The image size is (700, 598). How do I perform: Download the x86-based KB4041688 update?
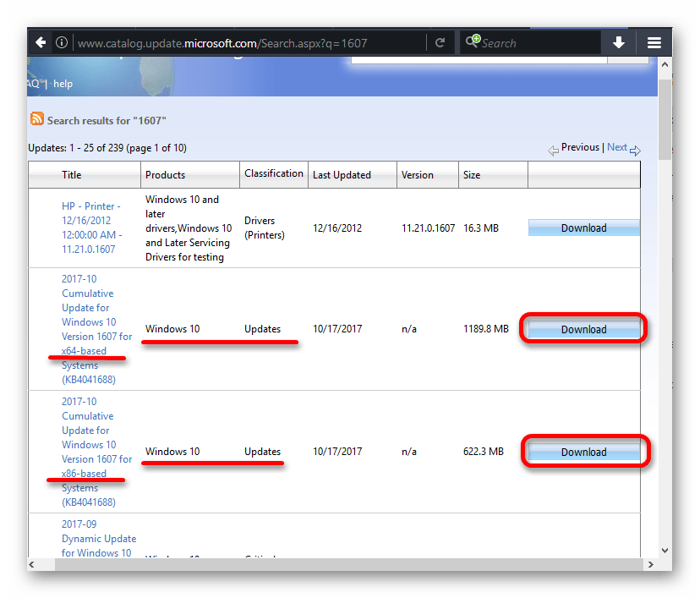pos(583,452)
